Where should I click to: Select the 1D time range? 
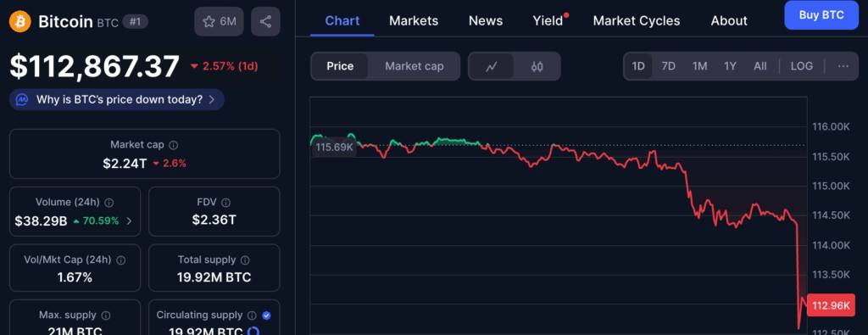click(x=638, y=66)
